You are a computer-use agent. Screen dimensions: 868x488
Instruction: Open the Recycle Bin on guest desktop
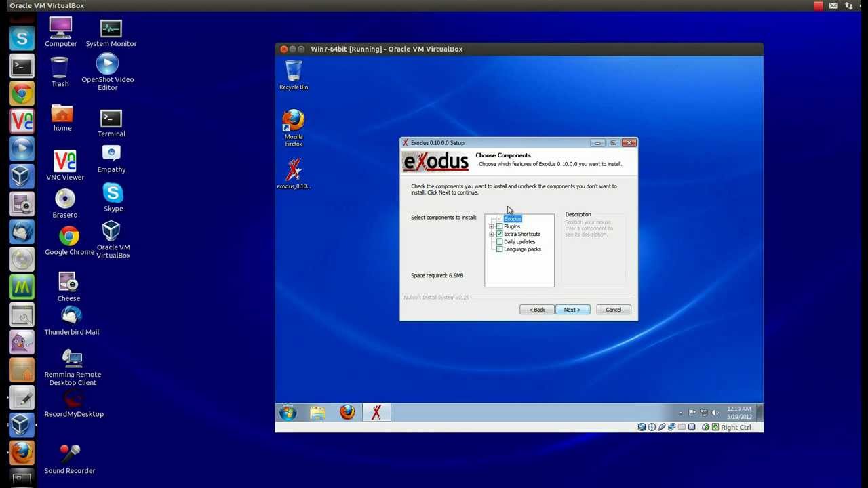(294, 75)
